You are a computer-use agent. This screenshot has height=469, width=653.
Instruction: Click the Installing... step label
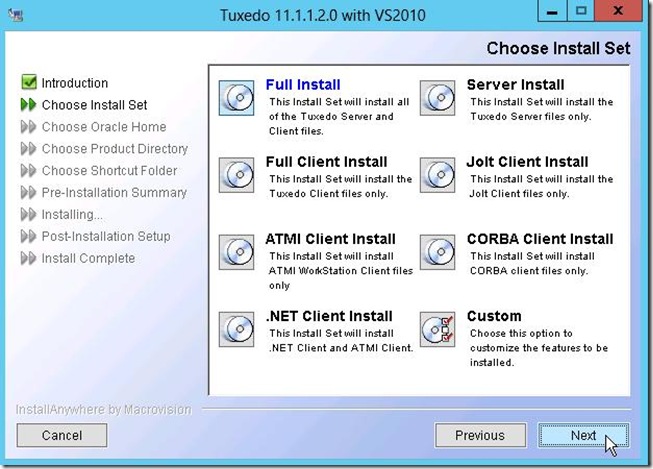click(x=72, y=215)
